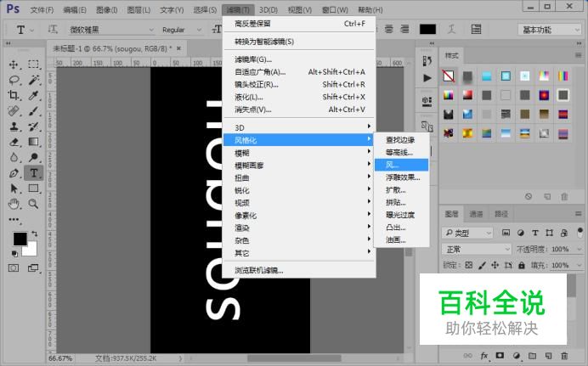Click the 66.67% zoom level field
Image resolution: width=588 pixels, height=366 pixels.
pos(60,358)
